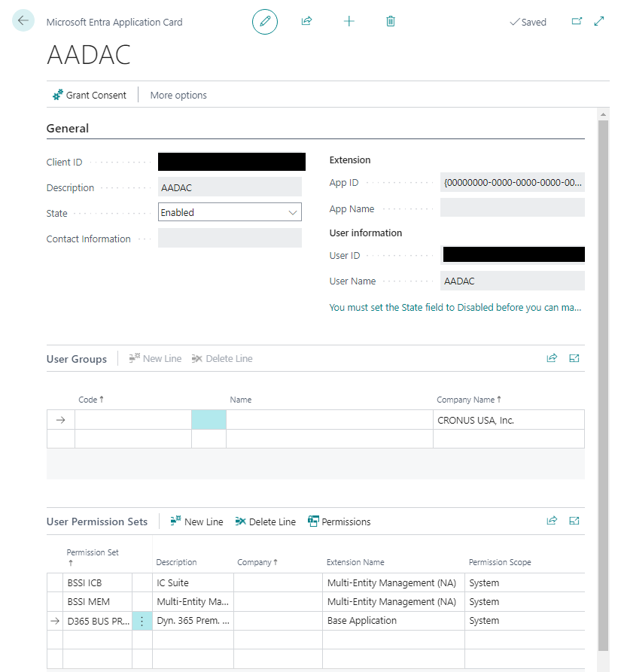Click the Contact Information field

click(x=230, y=238)
